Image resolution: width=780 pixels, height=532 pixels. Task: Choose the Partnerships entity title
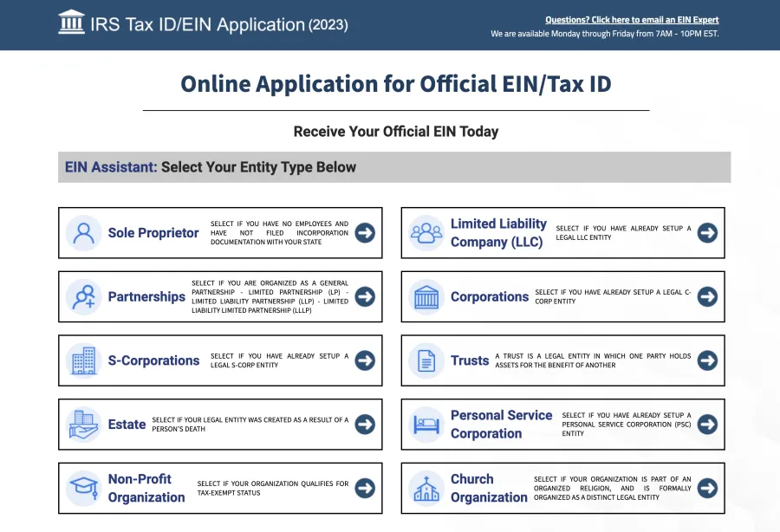tap(146, 297)
